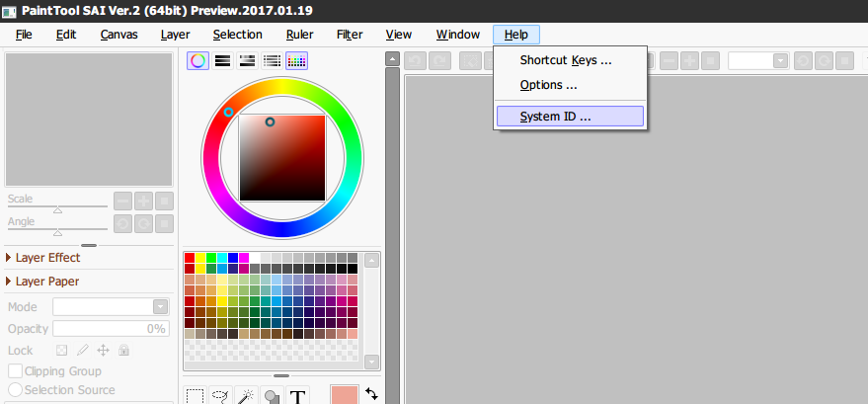This screenshot has height=404, width=868.
Task: Select the lasso selection tool
Action: [x=221, y=396]
